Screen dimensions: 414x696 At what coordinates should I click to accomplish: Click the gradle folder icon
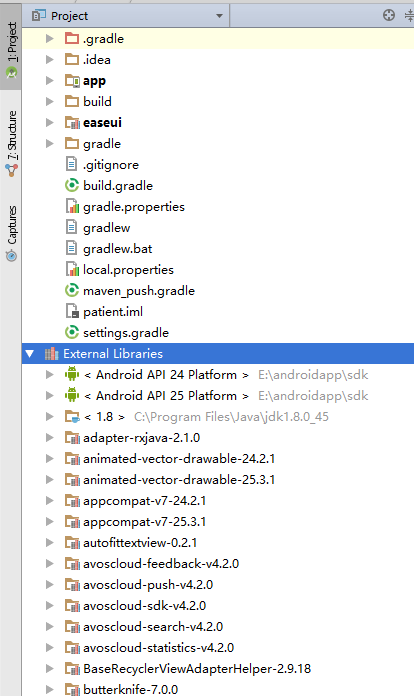[x=72, y=143]
